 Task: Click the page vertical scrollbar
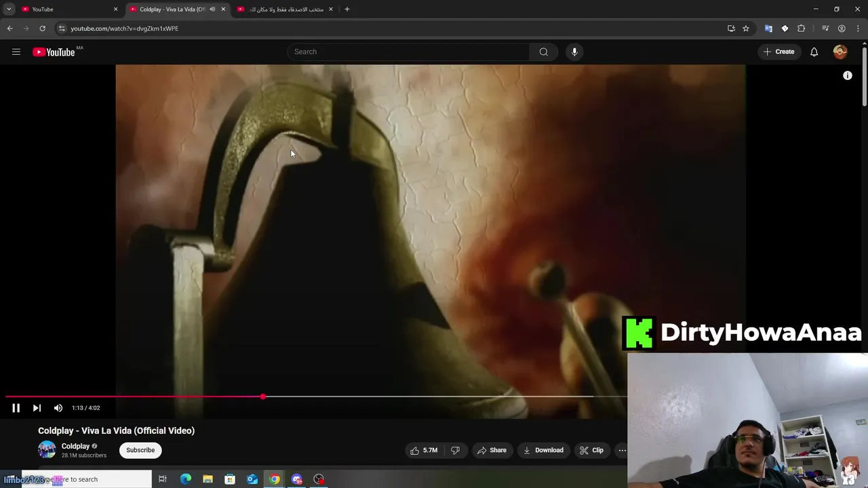point(864,76)
